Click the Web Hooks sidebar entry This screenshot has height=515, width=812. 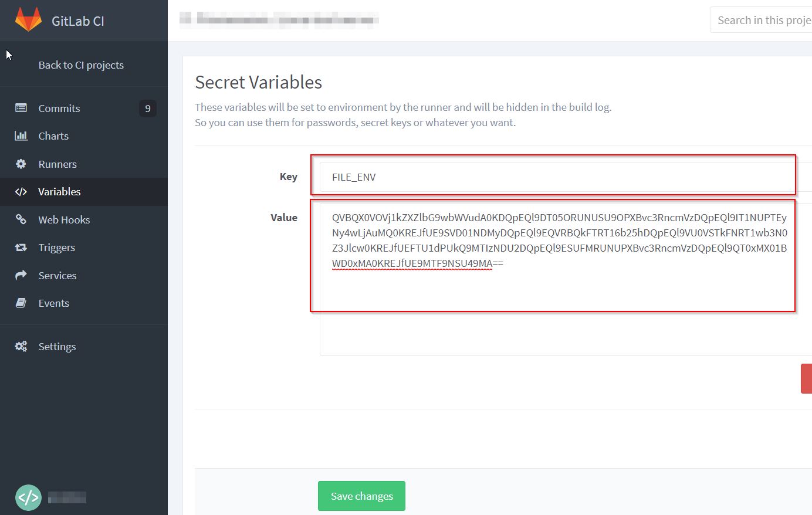coord(65,219)
